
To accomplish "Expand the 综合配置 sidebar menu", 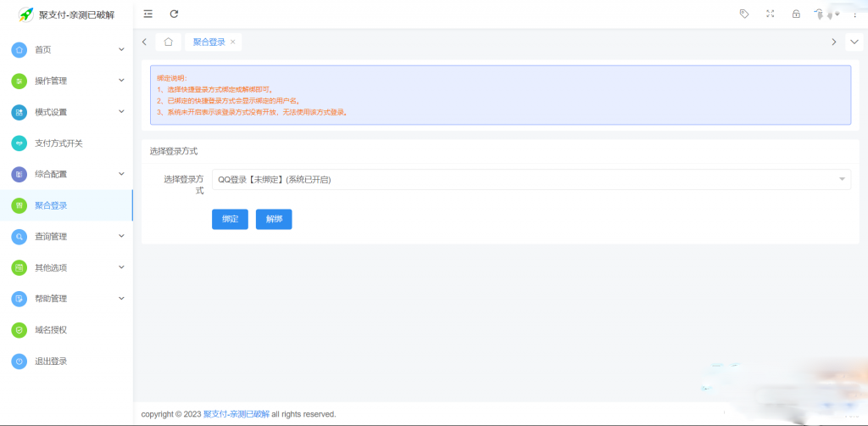I will coord(66,174).
